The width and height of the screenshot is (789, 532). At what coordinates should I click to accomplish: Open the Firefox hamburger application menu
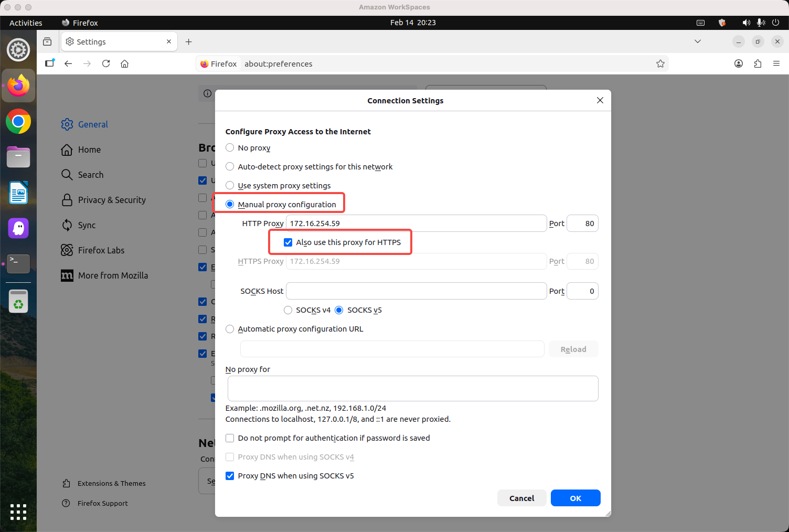[776, 63]
